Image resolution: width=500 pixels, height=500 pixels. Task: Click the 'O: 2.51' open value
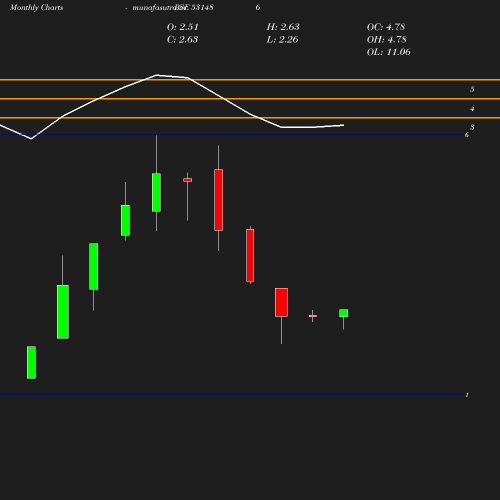click(x=183, y=27)
